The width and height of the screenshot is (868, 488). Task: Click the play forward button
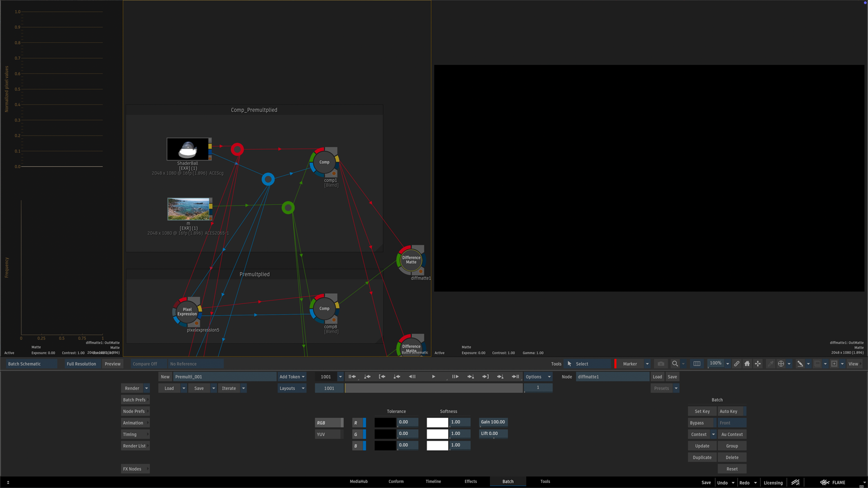tap(433, 377)
